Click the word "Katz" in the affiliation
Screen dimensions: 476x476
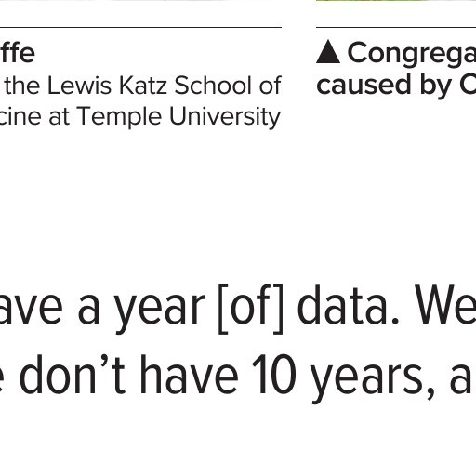click(x=143, y=86)
